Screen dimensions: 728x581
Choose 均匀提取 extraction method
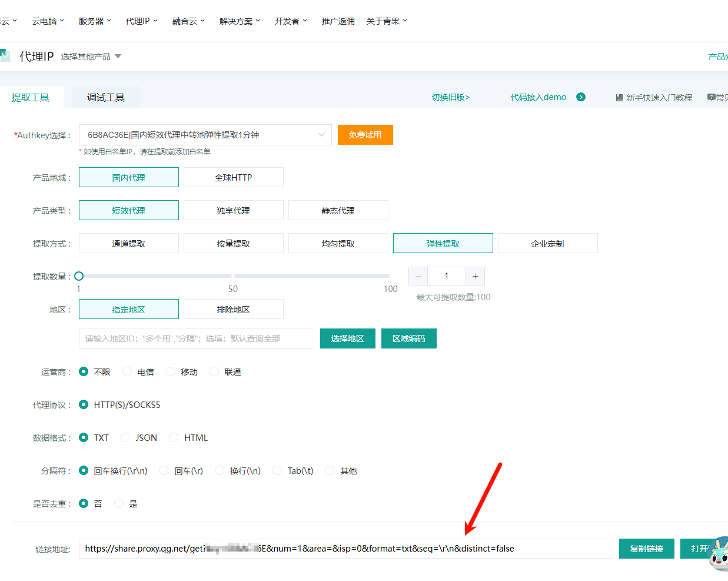pyautogui.click(x=338, y=243)
